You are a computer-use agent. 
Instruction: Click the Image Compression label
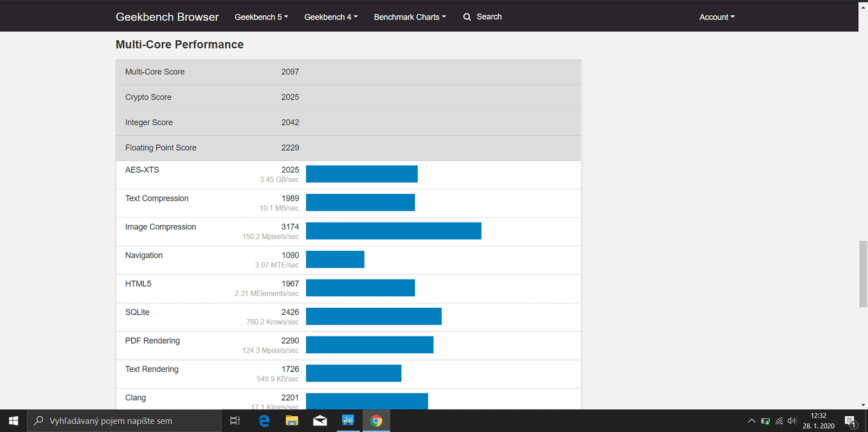161,227
